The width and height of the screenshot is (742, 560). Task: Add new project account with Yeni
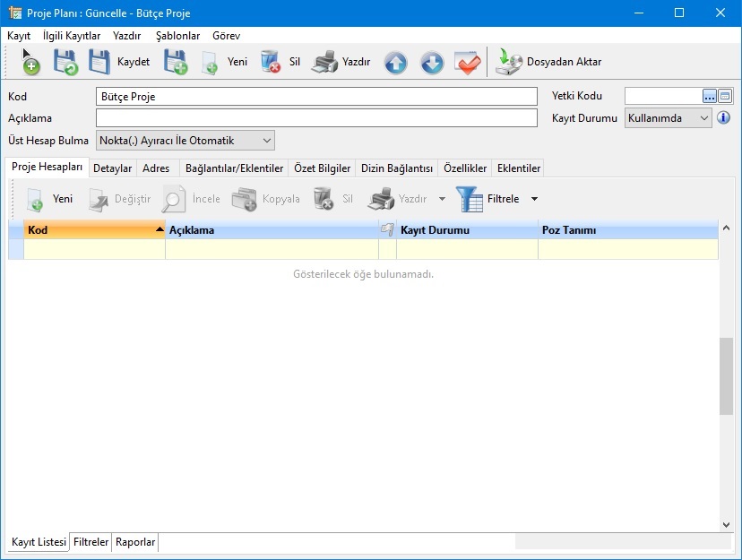pyautogui.click(x=50, y=199)
